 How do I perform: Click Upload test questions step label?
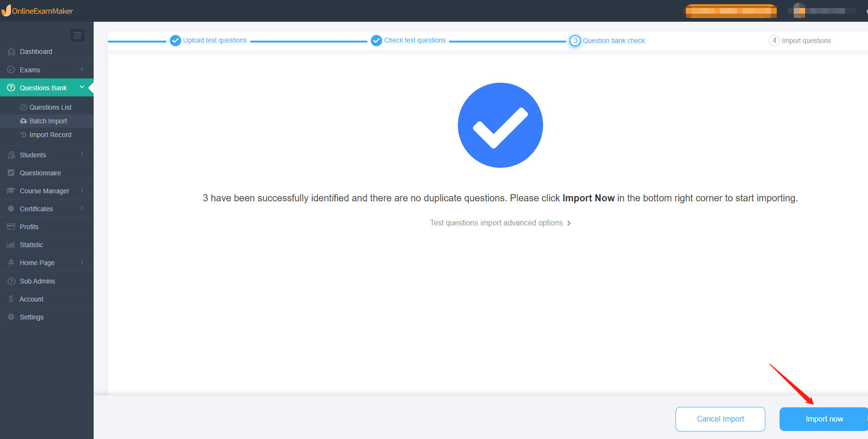[215, 41]
